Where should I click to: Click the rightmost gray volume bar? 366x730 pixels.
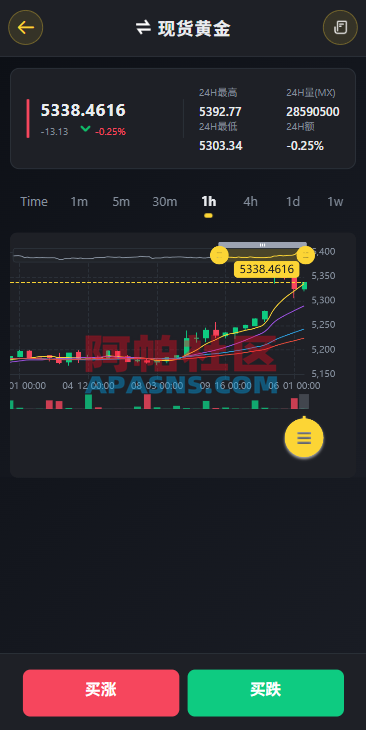pyautogui.click(x=304, y=401)
